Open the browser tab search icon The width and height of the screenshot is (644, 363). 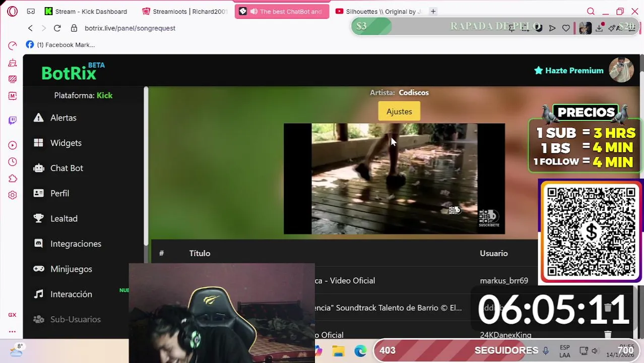tap(591, 11)
